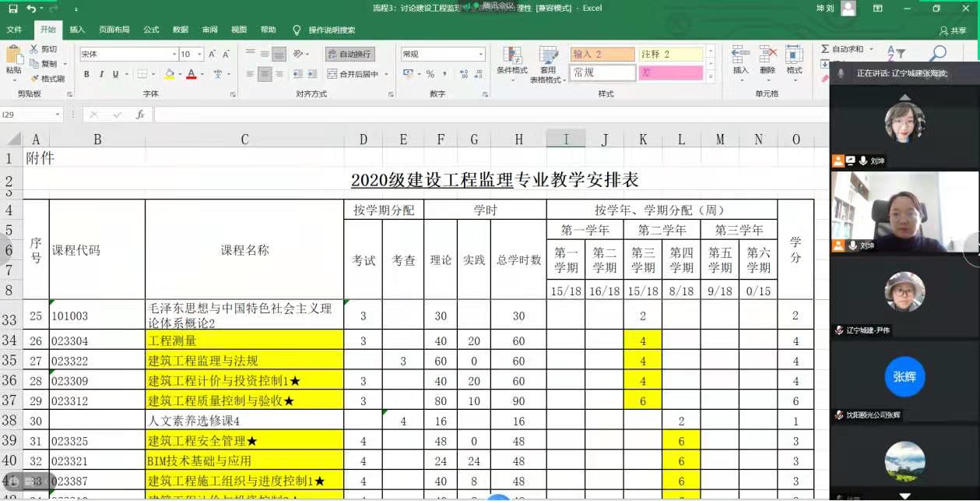Click the Format Painter (格式刷) brush icon
Image resolution: width=980 pixels, height=501 pixels.
click(x=35, y=79)
